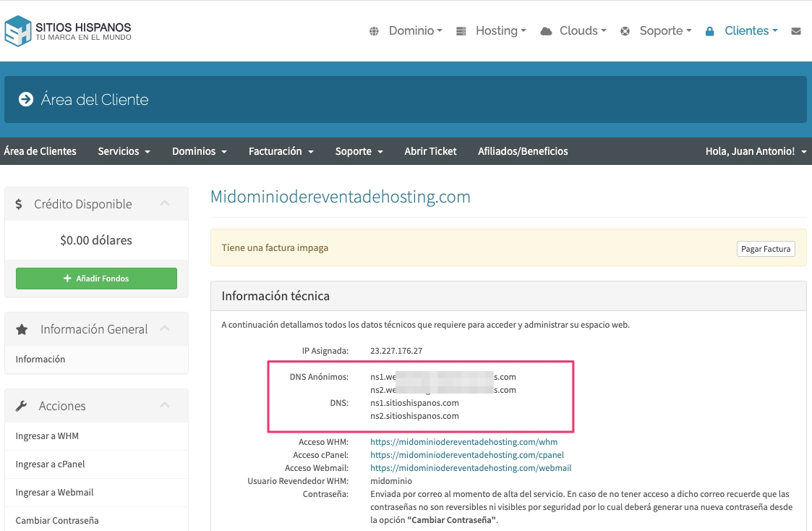Click the arrow icon beside Área del Cliente
Screen dimensions: 812x531
pos(26,100)
